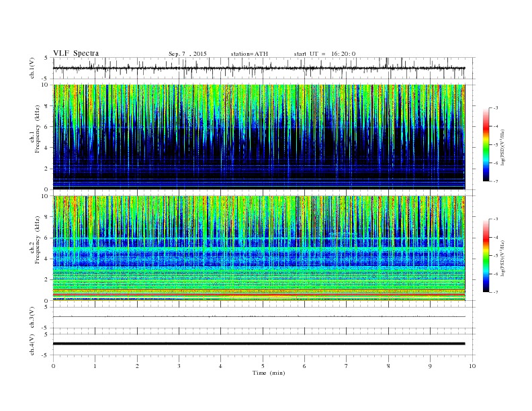Click the "log(PSD)(V²/Hz)" label beside ch.1 colorbar
This screenshot has width=532, height=411.
[x=502, y=148]
